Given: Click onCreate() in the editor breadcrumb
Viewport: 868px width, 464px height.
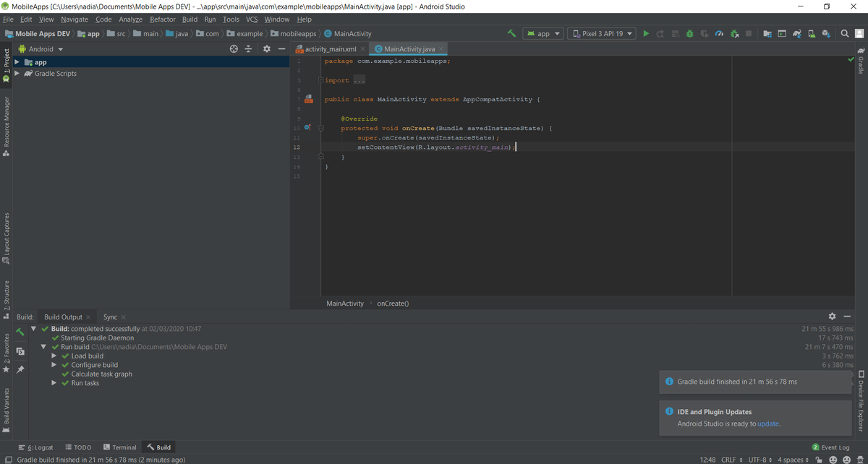Looking at the screenshot, I should [x=393, y=304].
